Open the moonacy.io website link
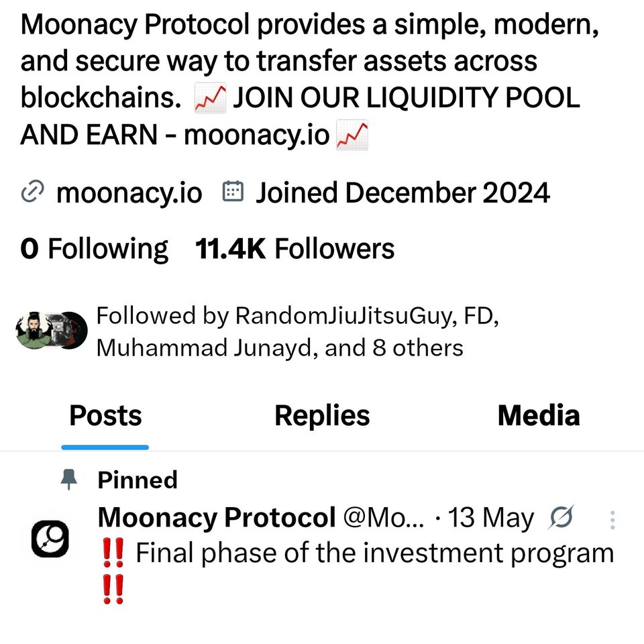The width and height of the screenshot is (644, 644). (x=129, y=193)
